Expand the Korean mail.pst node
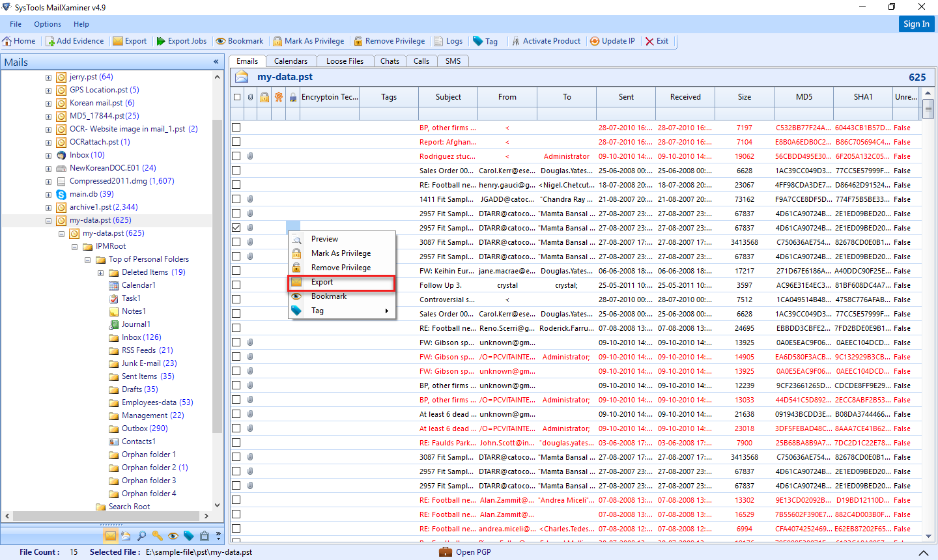 click(x=48, y=104)
